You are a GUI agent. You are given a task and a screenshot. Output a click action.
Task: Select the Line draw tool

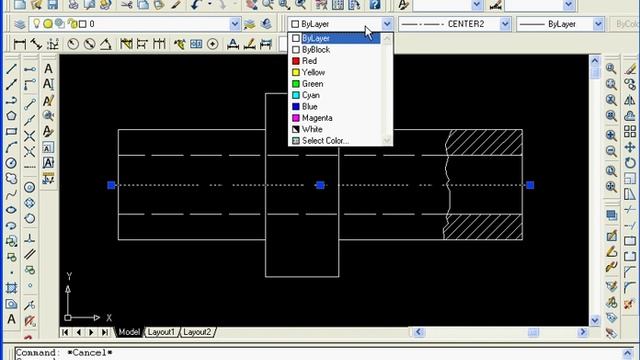(x=11, y=69)
